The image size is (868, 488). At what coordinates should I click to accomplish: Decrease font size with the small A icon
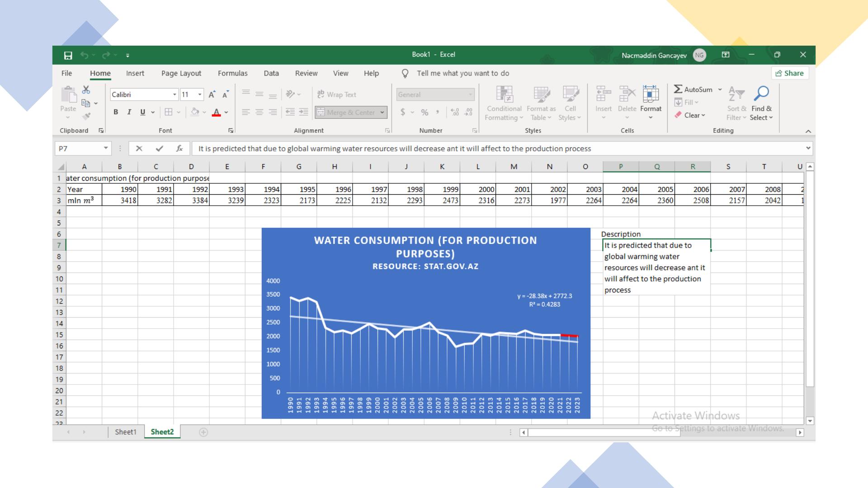(226, 94)
